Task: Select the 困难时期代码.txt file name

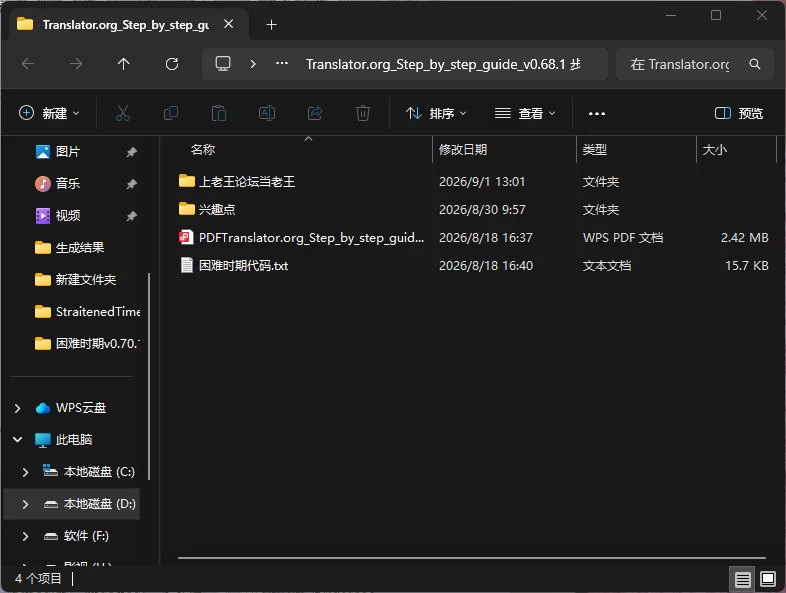Action: 243,266
